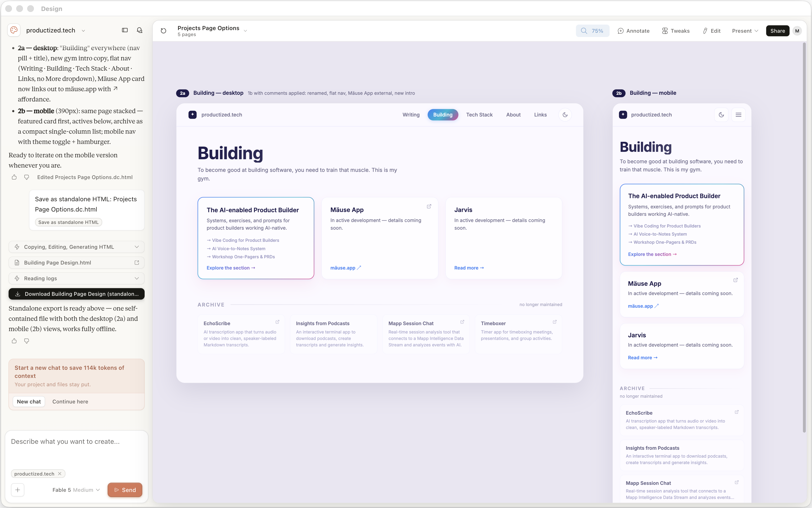Screen dimensions: 812x508
Task: Select the Tech Stack nav item
Action: (479, 115)
